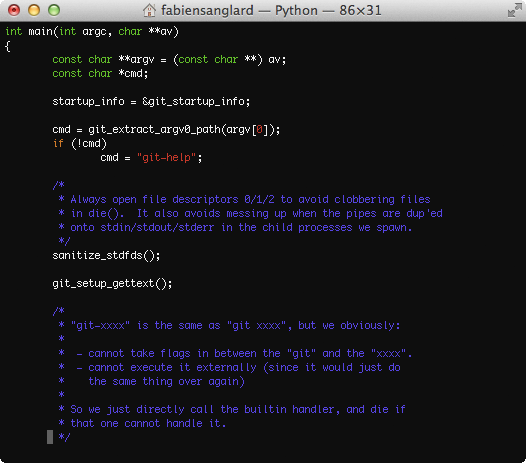Click the comment line mentioning stdin/stdout/stderr
Viewport: 526px width, 463px height.
(x=235, y=227)
